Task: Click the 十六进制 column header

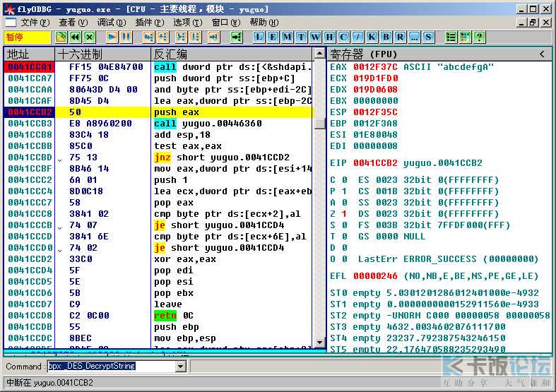Action: tap(103, 54)
